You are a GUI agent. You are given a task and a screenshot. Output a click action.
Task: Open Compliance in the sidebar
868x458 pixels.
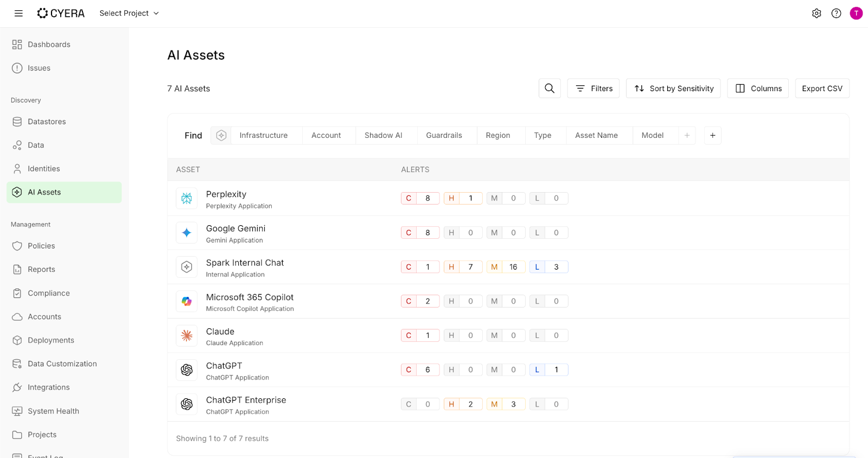point(64,293)
